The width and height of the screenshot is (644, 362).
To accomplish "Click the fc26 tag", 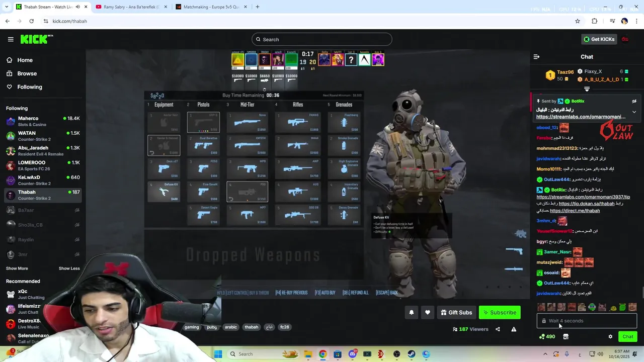I will pyautogui.click(x=285, y=327).
